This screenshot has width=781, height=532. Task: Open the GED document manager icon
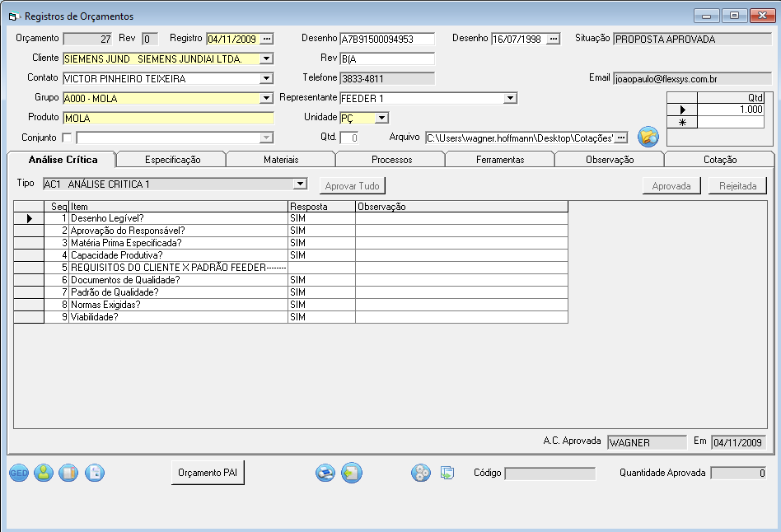19,473
